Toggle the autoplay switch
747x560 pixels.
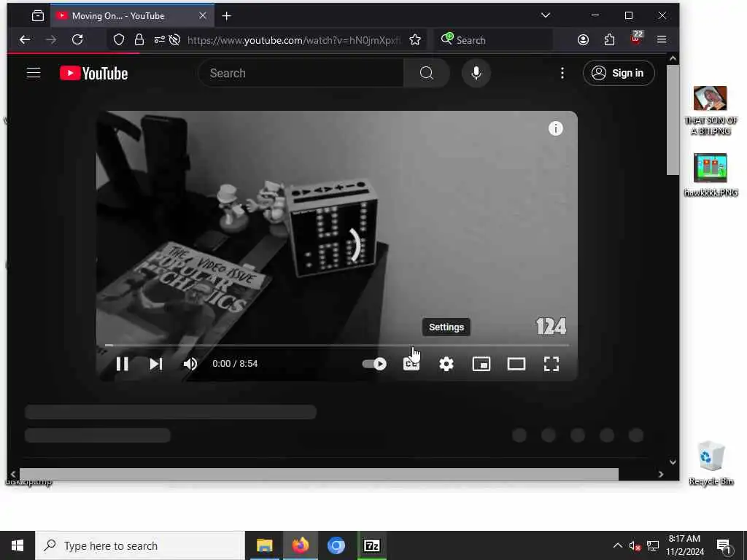(374, 364)
